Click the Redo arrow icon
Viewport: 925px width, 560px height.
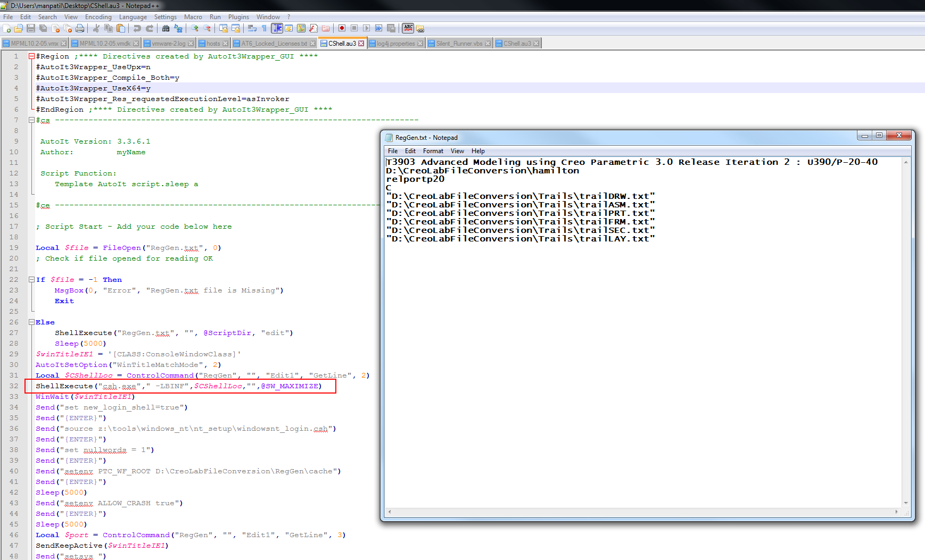[x=150, y=28]
